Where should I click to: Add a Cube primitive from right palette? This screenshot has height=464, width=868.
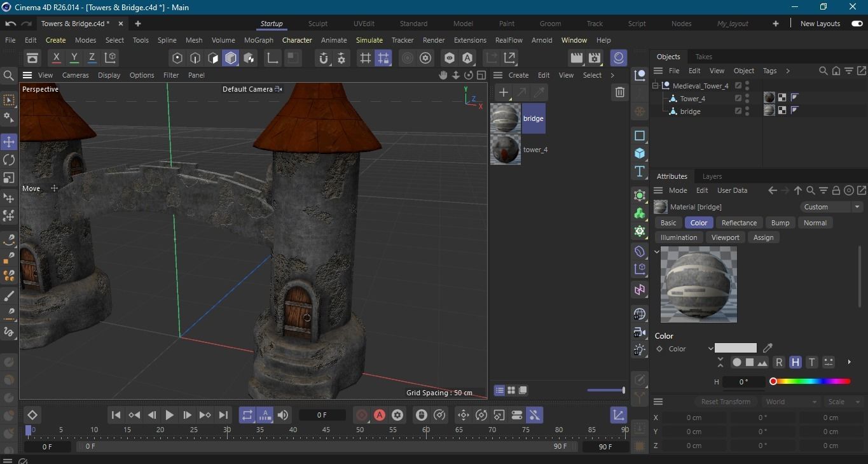click(x=640, y=153)
